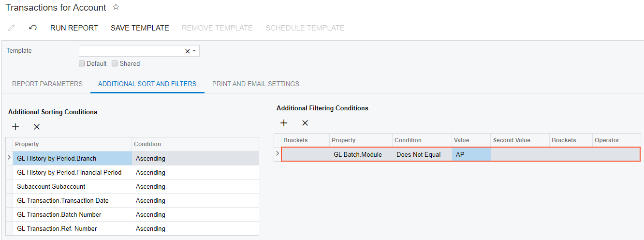644x240 pixels.
Task: Select the Does Not Equal condition cell
Action: click(418, 154)
